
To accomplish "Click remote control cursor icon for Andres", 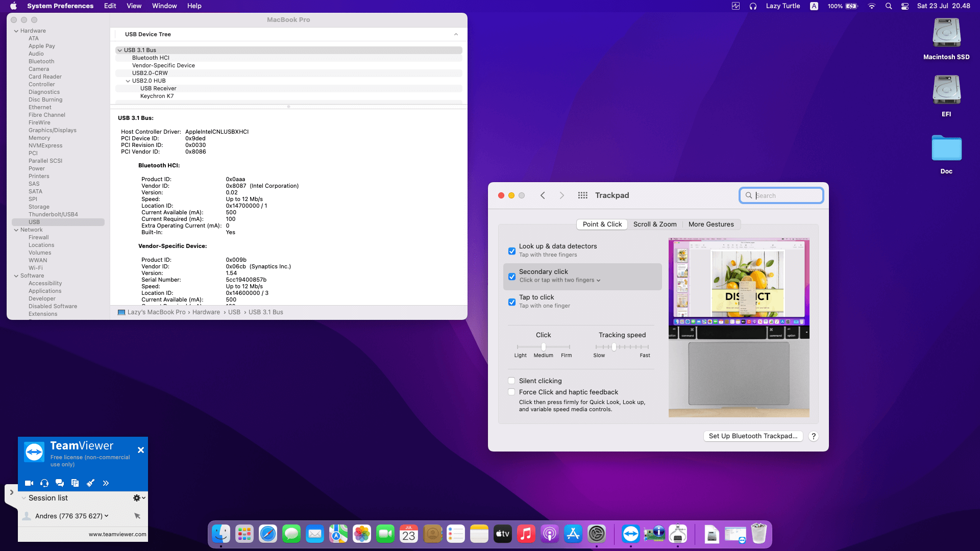I will point(137,516).
